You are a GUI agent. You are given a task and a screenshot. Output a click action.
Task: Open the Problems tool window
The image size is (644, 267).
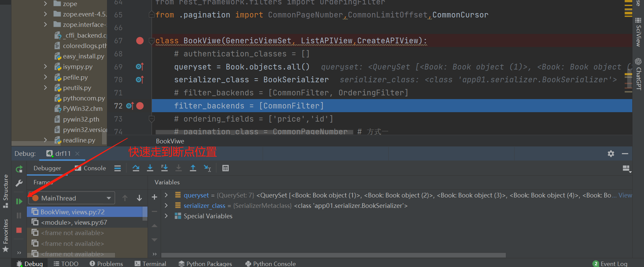[106, 264]
